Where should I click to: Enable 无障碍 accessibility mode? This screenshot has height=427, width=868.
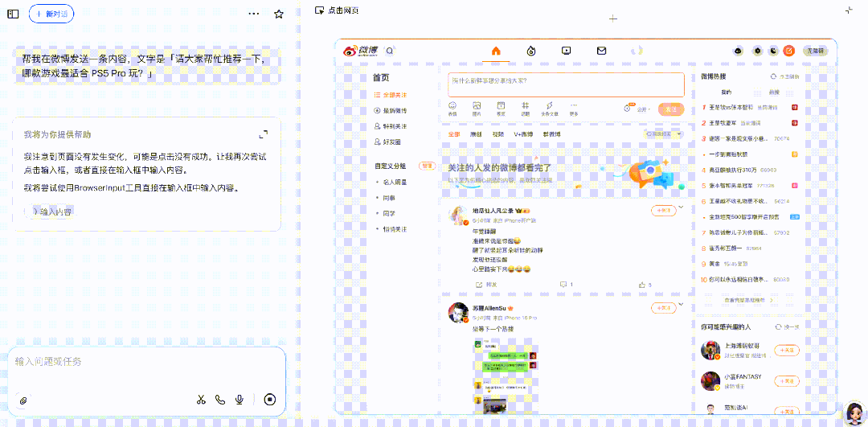coord(816,51)
